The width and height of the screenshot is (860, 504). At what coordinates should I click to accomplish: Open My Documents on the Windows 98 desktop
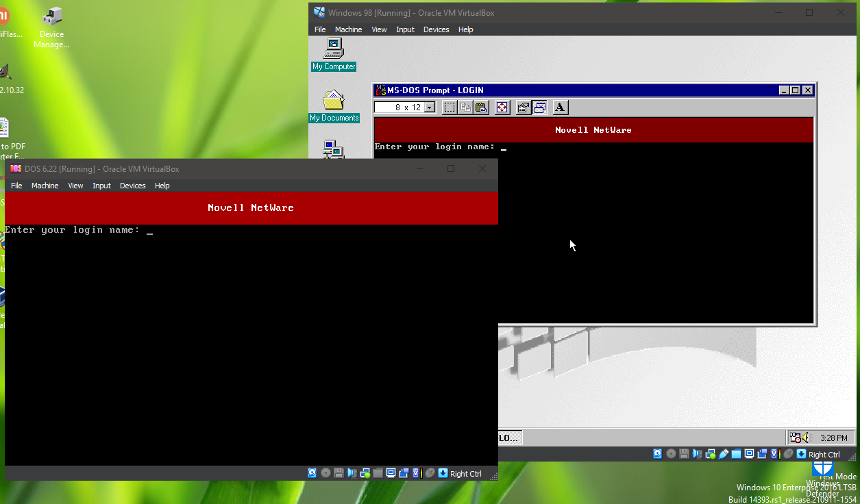[x=334, y=104]
